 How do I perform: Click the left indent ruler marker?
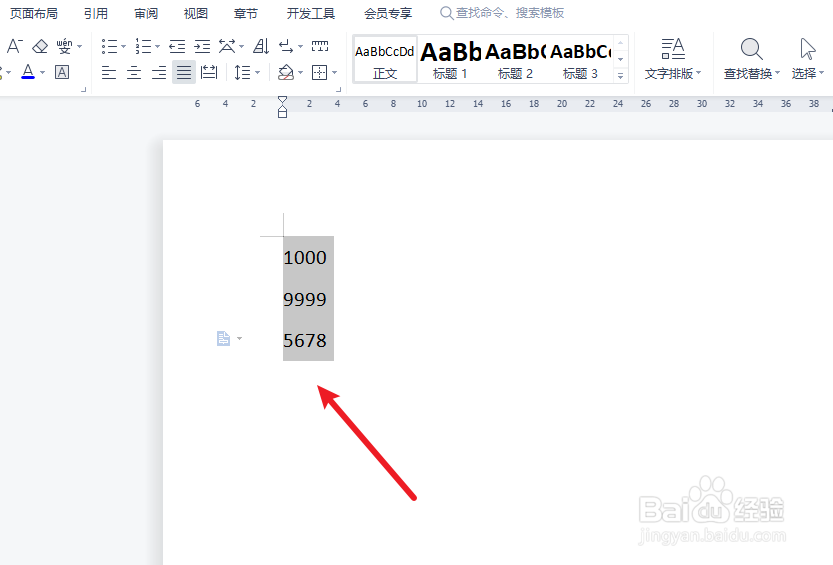282,112
